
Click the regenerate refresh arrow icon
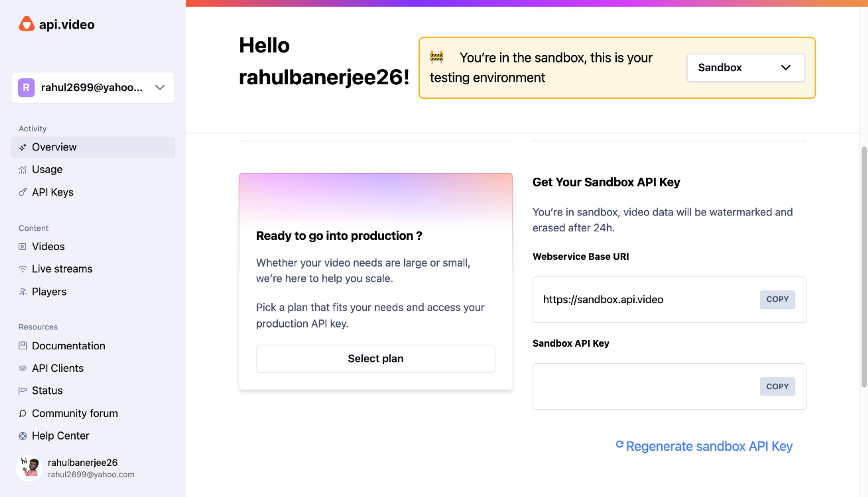click(619, 444)
